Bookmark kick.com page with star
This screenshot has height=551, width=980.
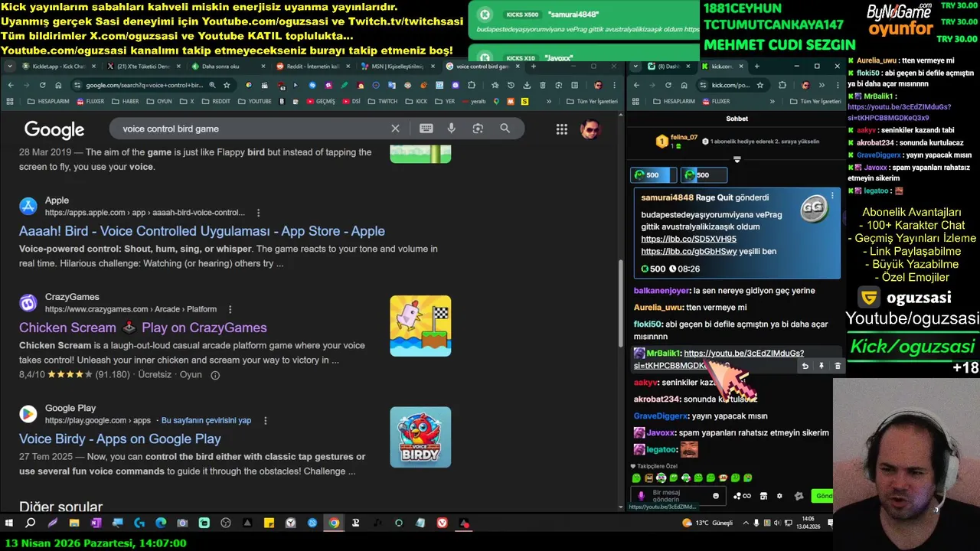coord(760,85)
